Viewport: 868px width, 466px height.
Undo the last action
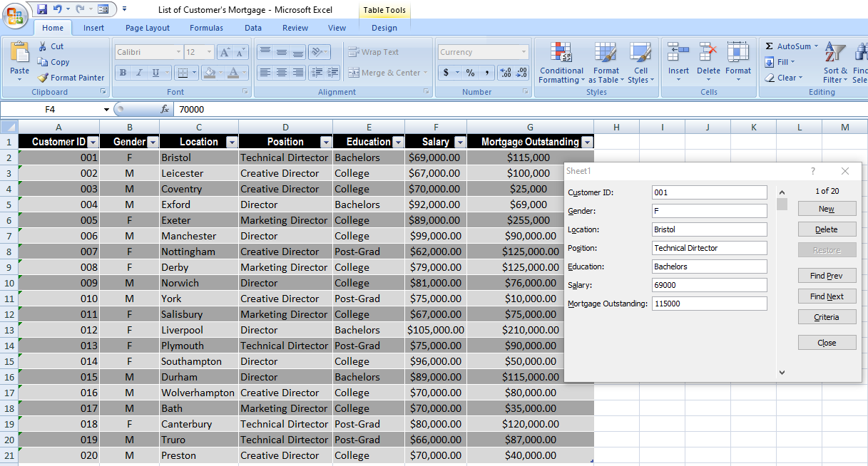pyautogui.click(x=57, y=9)
